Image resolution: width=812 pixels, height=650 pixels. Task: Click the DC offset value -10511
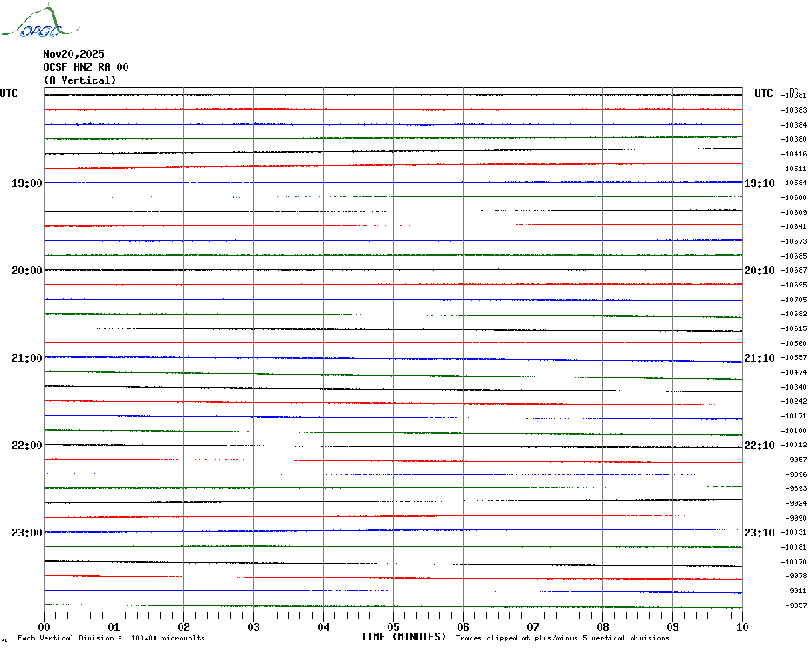[x=794, y=169]
